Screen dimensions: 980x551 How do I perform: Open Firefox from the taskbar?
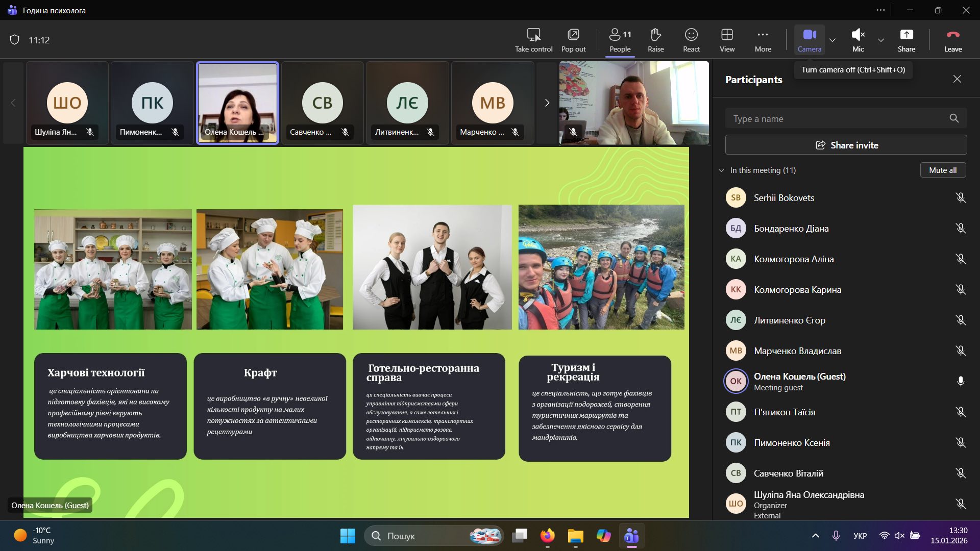tap(547, 536)
